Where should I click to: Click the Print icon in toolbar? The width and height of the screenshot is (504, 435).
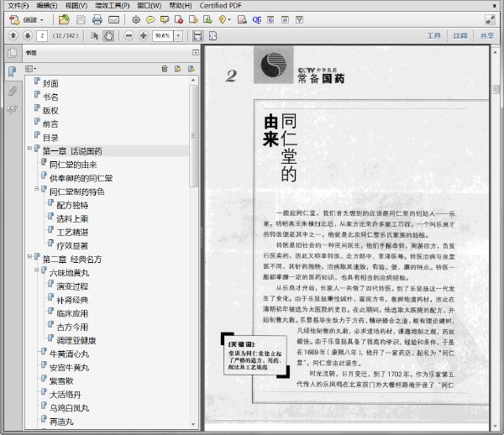tap(97, 20)
